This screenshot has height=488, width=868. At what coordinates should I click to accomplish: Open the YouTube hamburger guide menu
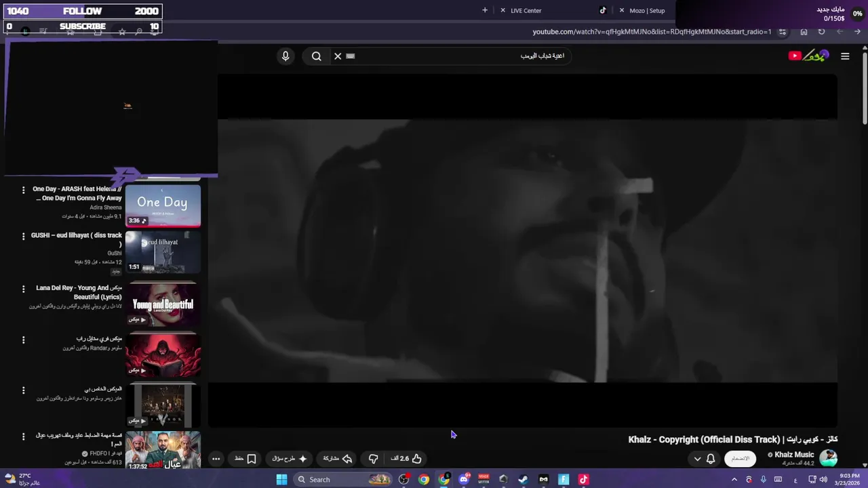click(x=845, y=56)
